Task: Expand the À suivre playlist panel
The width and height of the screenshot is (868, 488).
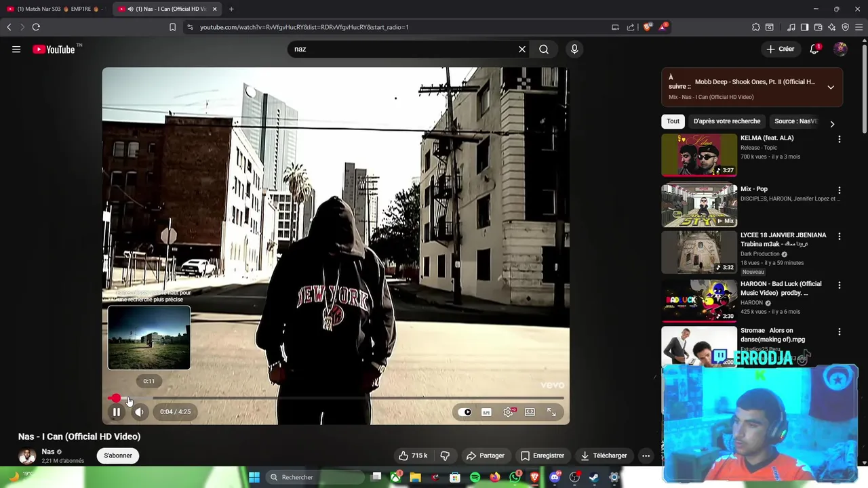Action: pos(831,87)
